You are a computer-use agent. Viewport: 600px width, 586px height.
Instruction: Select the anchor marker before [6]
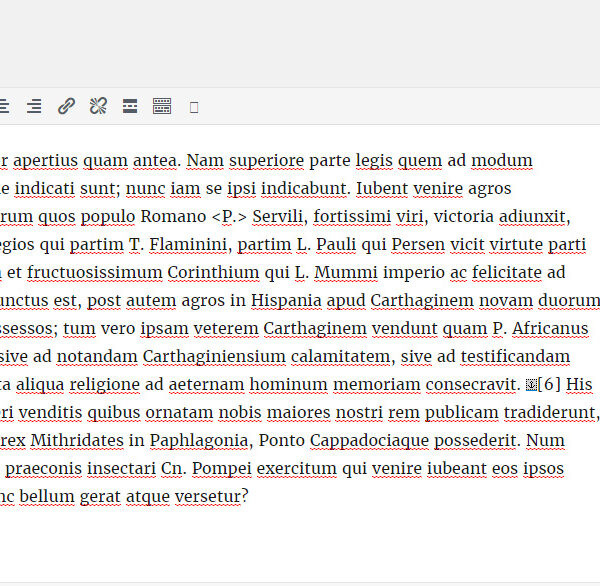531,385
